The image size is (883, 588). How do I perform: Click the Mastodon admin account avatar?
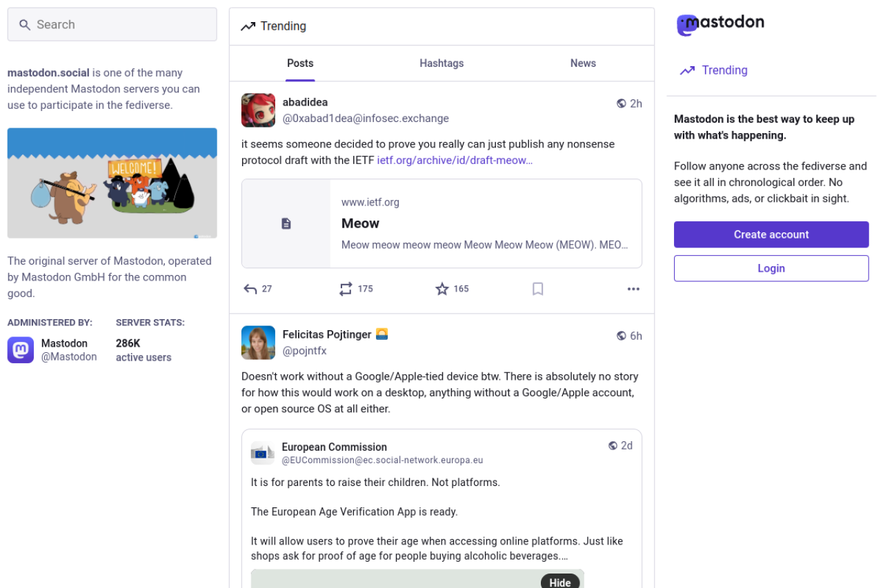pyautogui.click(x=21, y=350)
